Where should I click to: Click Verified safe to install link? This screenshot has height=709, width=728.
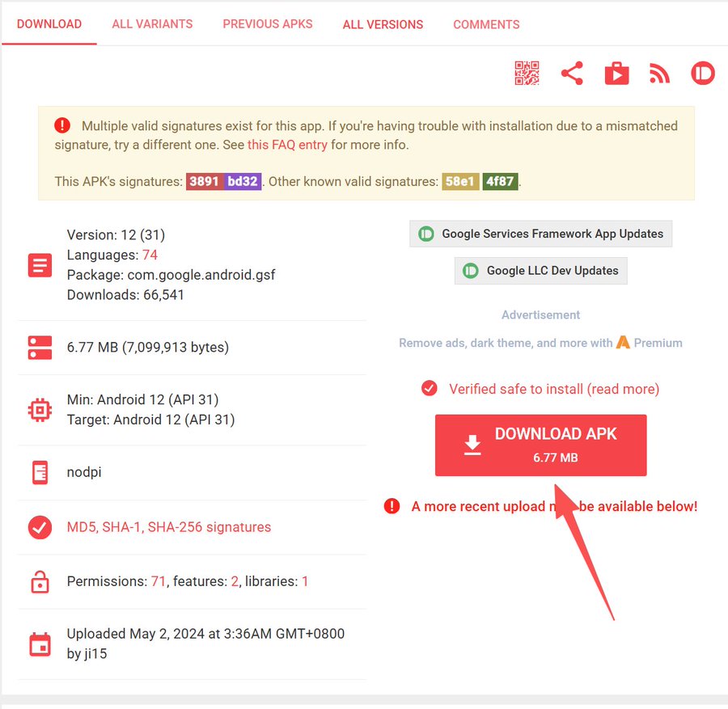[x=554, y=389]
